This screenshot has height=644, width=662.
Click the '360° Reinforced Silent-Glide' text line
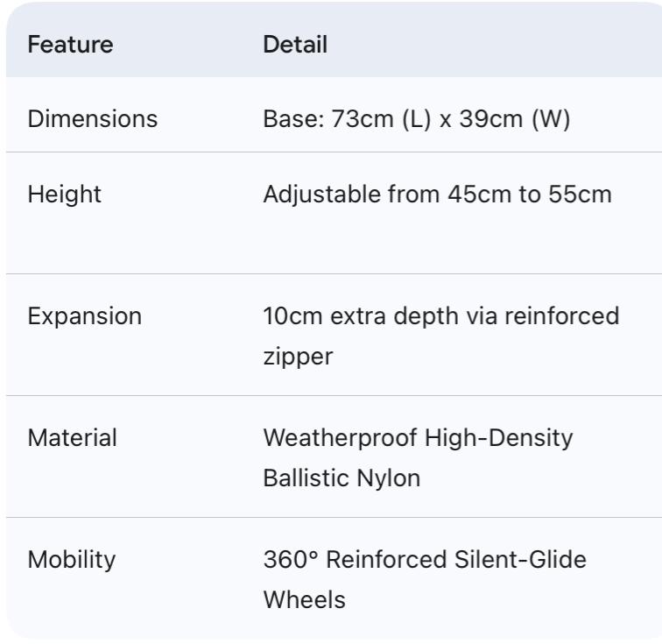(x=425, y=559)
